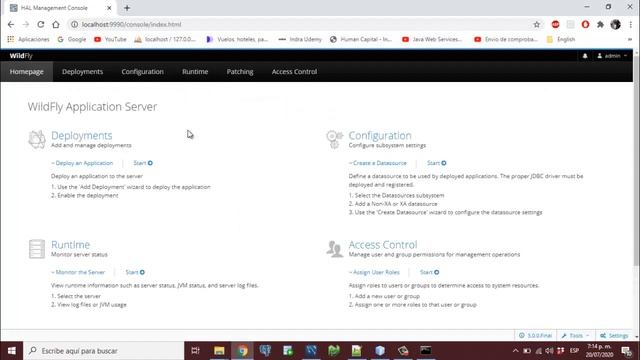Click the browser back arrow
The height and width of the screenshot is (360, 640).
11,24
